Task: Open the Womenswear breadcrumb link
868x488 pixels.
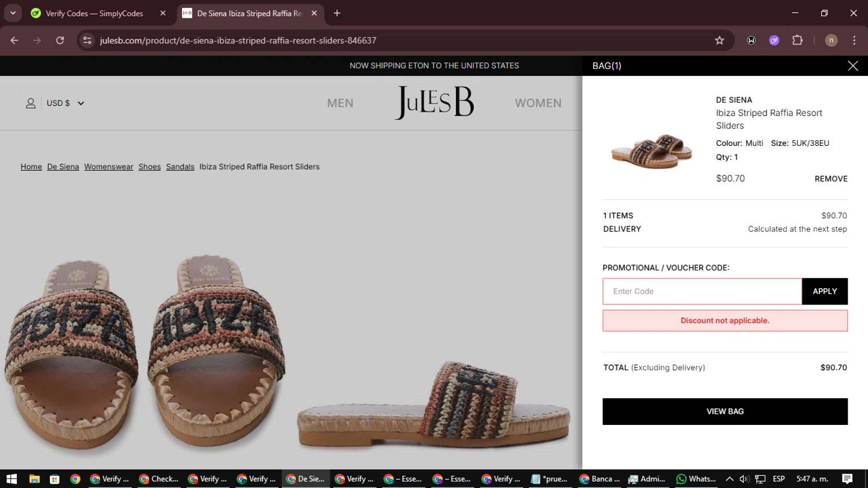Action: pos(109,167)
